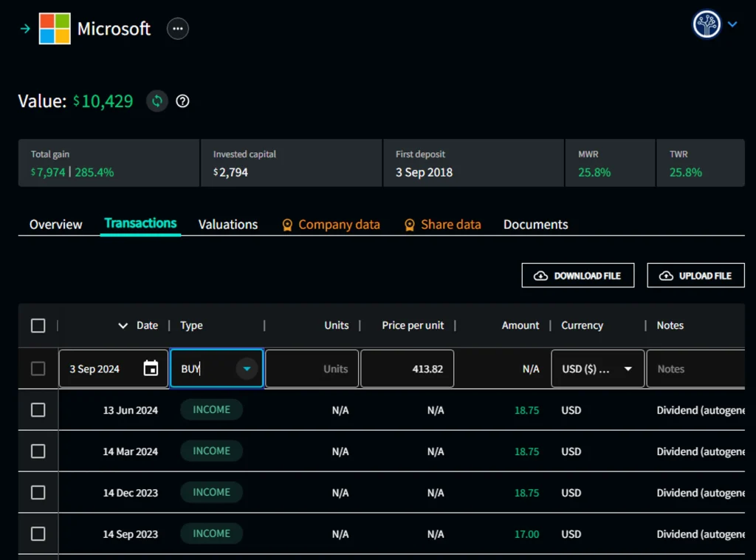This screenshot has width=756, height=560.
Task: Click the ellipsis options icon beside Microsoft
Action: click(x=177, y=28)
